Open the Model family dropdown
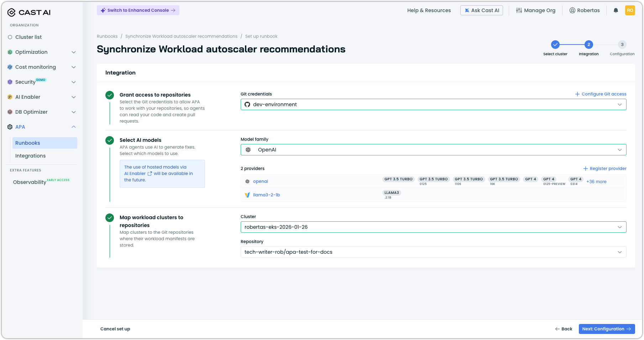 coord(434,150)
